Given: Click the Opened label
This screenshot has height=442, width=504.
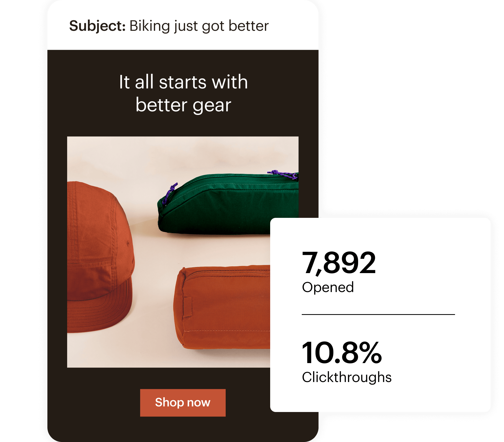Looking at the screenshot, I should (x=328, y=287).
